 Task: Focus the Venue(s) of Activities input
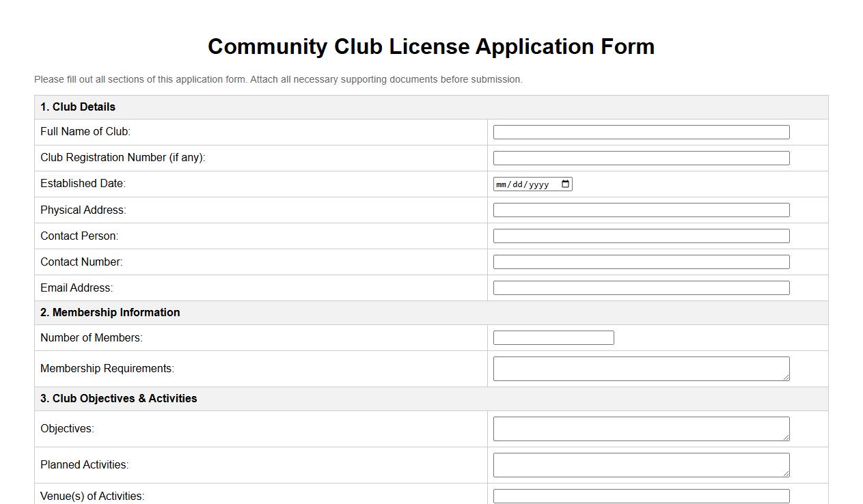(640, 495)
